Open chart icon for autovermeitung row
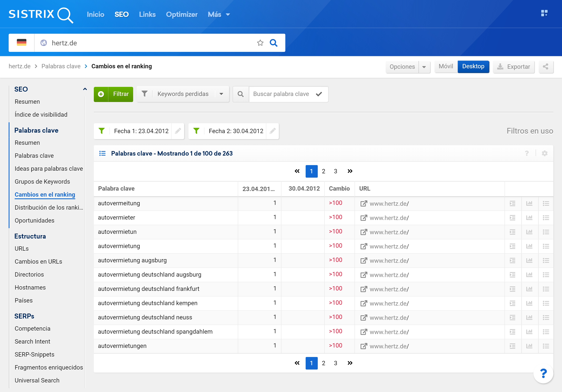This screenshot has height=392, width=562. (529, 203)
